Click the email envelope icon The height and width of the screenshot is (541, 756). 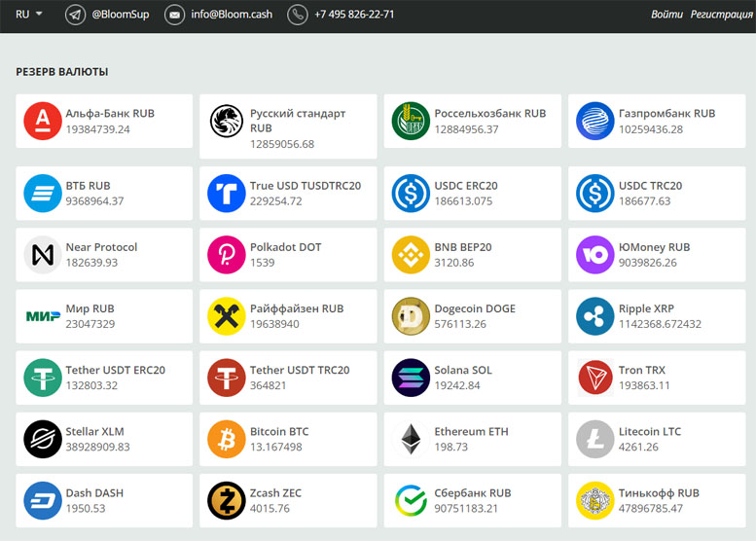(x=174, y=15)
